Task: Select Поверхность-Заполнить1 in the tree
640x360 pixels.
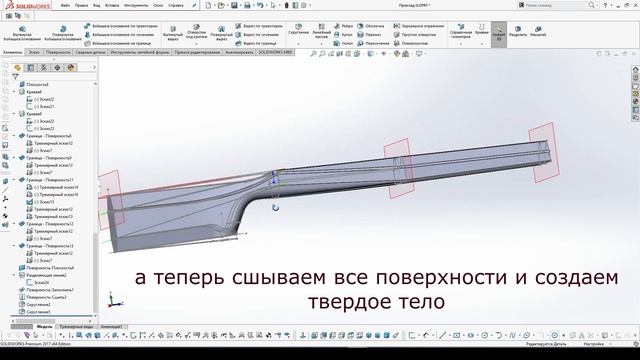Action: pos(46,290)
